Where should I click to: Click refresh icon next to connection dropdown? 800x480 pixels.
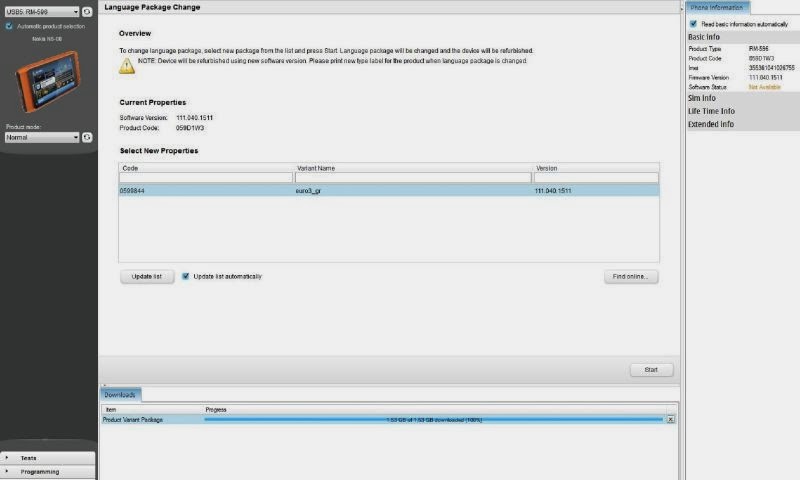[87, 11]
